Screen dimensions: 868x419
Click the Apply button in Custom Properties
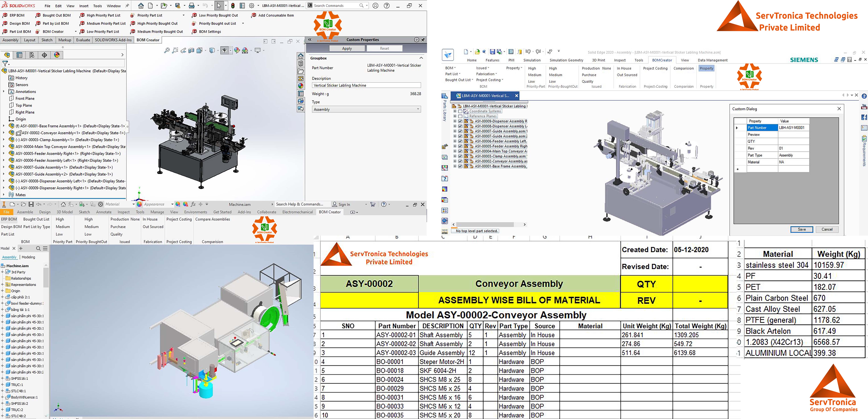pyautogui.click(x=347, y=48)
